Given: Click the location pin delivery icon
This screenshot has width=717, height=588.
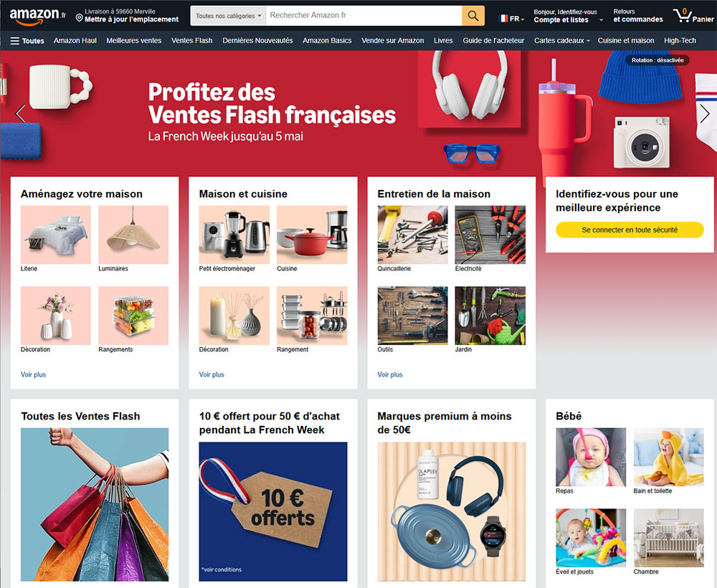Looking at the screenshot, I should [79, 19].
